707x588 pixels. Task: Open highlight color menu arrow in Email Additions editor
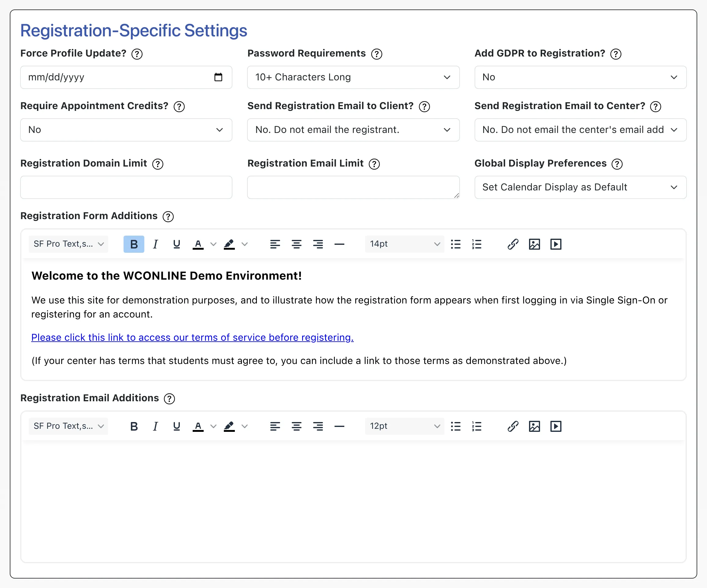point(245,426)
